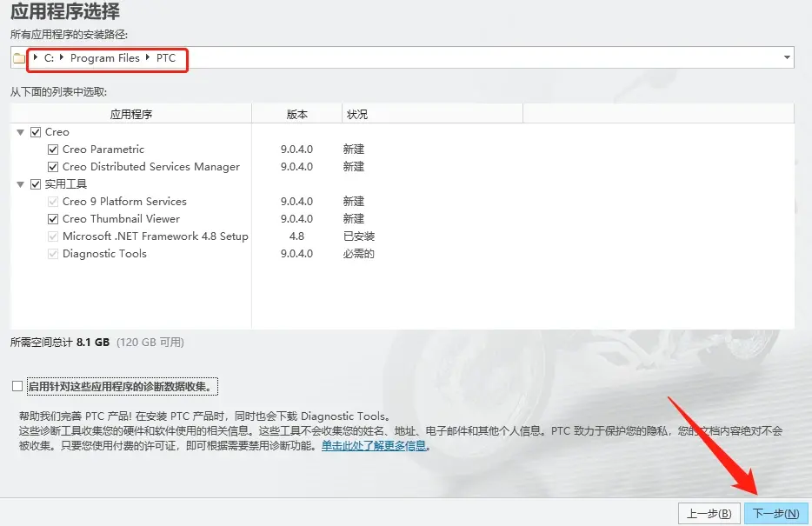Click the 版本 column header
Screen dimensions: 812x526
tap(297, 114)
